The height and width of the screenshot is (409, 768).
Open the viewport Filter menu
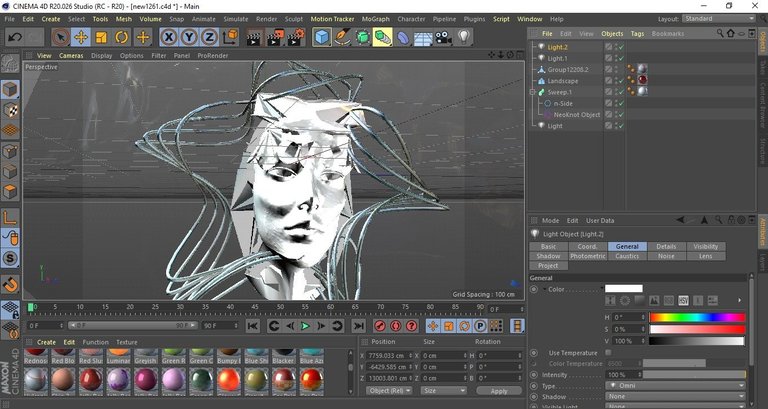point(159,56)
